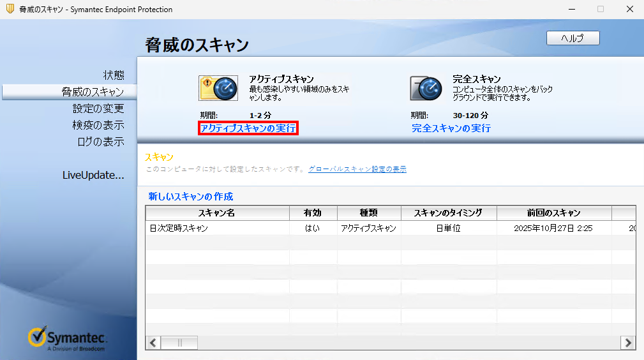Open the 状態 status page
Screen dimensions: 644x360
[x=114, y=75]
